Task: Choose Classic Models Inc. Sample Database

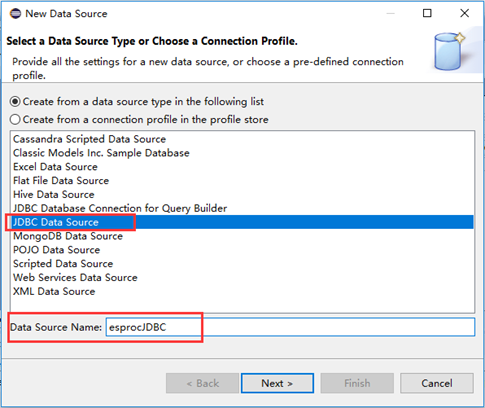Action: coord(242,153)
